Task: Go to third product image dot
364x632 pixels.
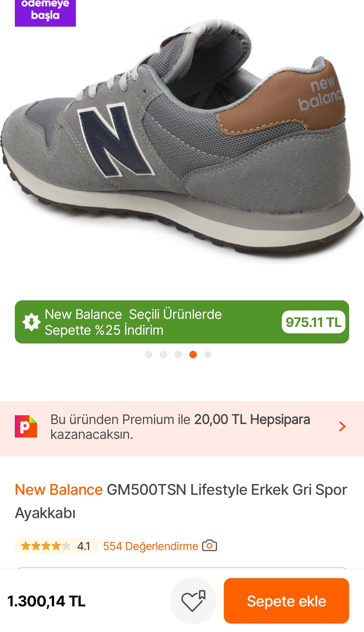Action: 178,355
